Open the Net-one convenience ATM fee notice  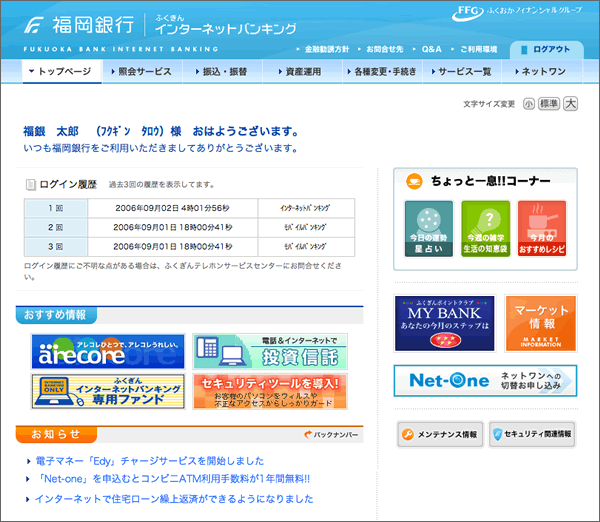coord(173,479)
